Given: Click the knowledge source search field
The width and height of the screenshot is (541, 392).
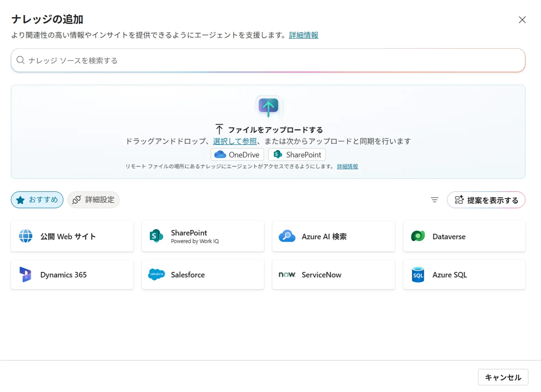Looking at the screenshot, I should pyautogui.click(x=268, y=60).
